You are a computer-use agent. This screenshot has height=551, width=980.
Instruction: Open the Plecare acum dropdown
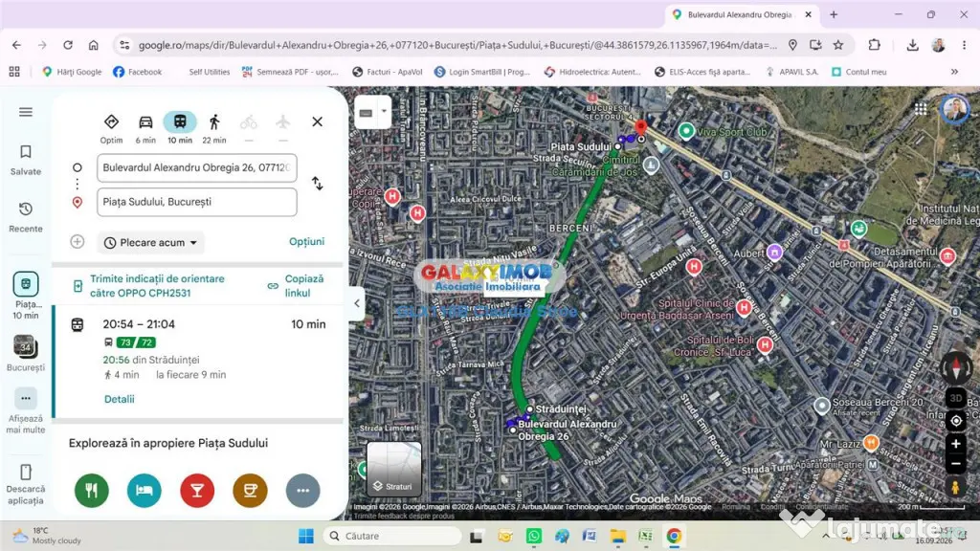pyautogui.click(x=151, y=242)
